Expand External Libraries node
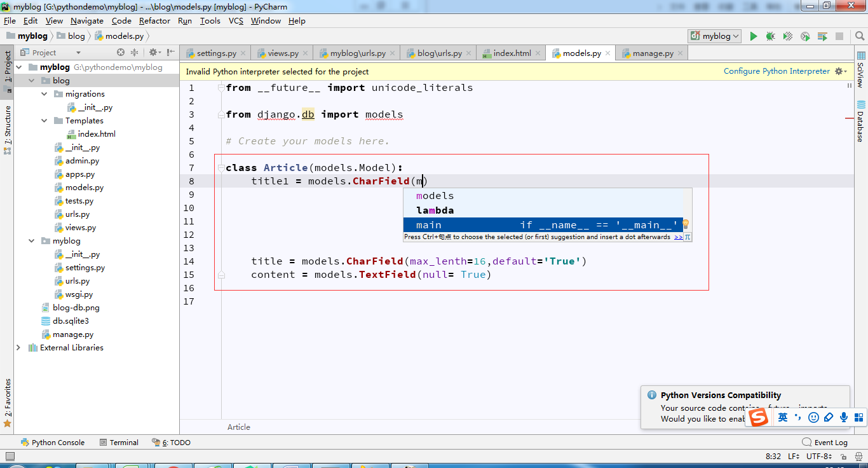The image size is (868, 468). (x=18, y=348)
